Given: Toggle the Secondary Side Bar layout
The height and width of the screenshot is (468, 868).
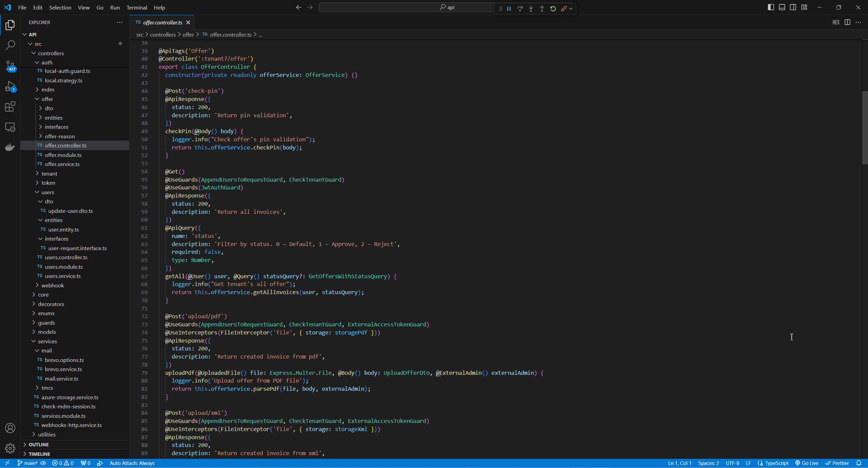Looking at the screenshot, I should 793,7.
